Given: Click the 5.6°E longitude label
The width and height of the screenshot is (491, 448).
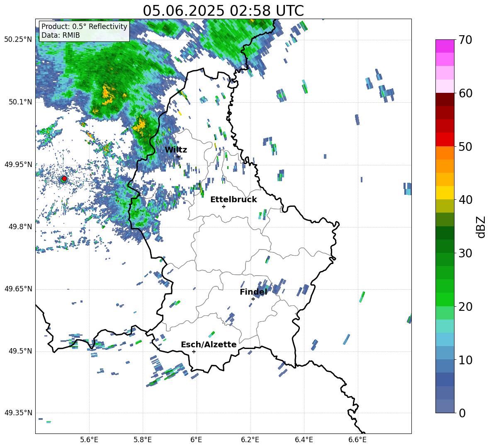Looking at the screenshot, I should click(89, 440).
